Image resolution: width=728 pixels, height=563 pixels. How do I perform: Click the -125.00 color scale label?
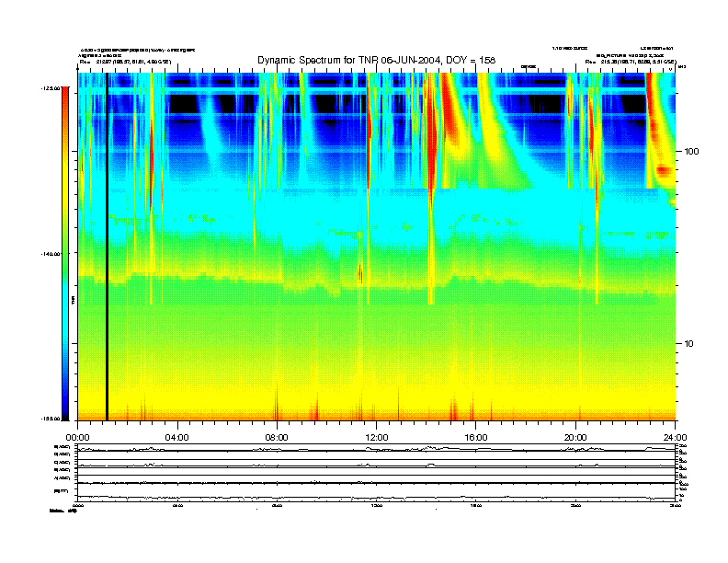pos(51,87)
